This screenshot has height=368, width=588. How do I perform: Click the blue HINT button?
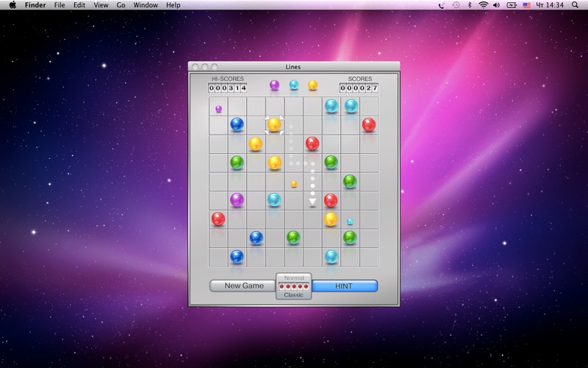[x=344, y=286]
